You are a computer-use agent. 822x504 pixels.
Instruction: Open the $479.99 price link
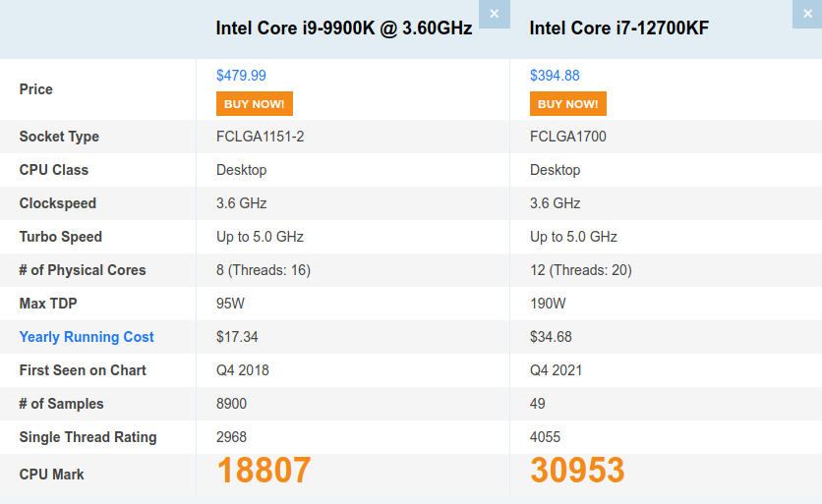pos(241,75)
